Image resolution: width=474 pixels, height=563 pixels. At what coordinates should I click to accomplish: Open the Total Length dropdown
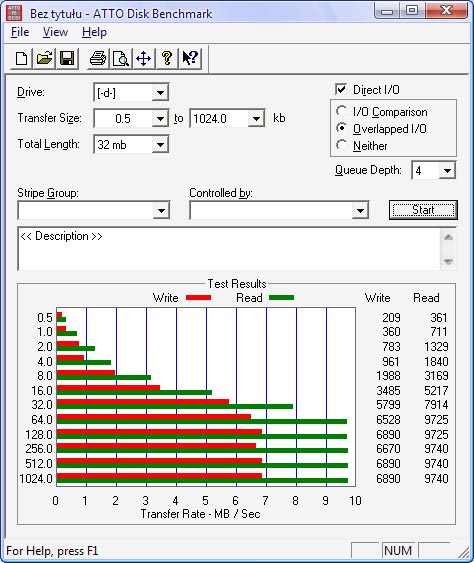pos(160,145)
